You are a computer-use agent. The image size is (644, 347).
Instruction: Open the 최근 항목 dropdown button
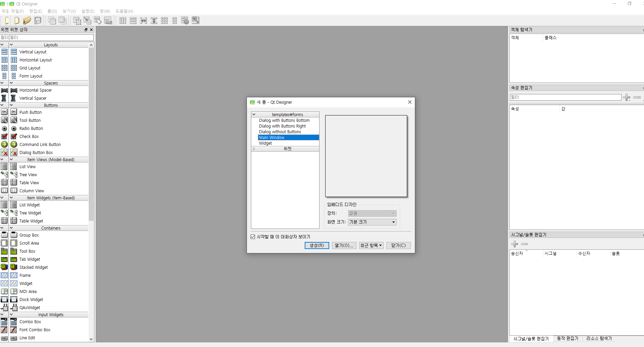(x=371, y=245)
